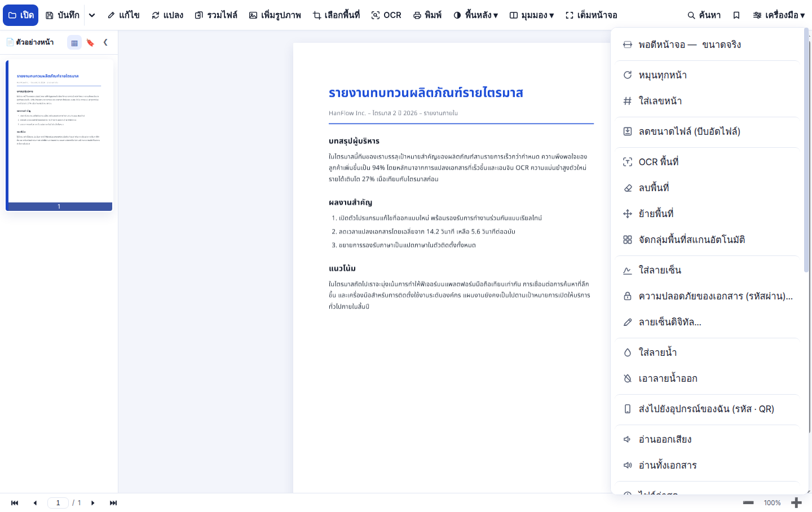
Task: Expand the save options chevron
Action: point(92,15)
